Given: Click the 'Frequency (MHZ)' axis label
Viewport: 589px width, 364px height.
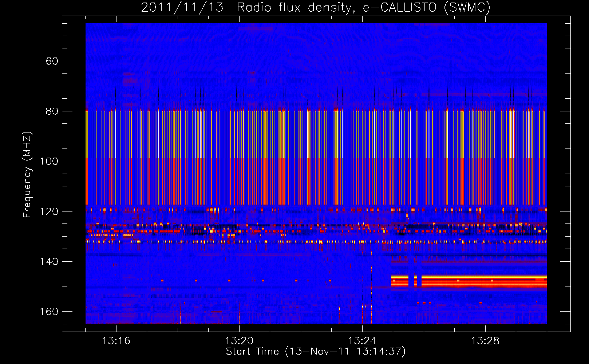Looking at the screenshot, I should [x=27, y=174].
